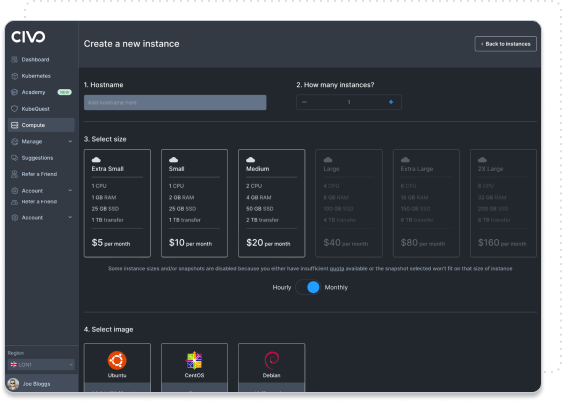The image size is (562, 401).
Task: Click the Kubernetes cube icon
Action: (14, 76)
